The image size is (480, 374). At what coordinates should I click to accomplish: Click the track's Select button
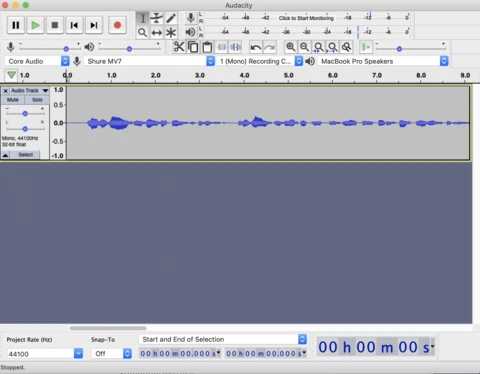[x=25, y=155]
